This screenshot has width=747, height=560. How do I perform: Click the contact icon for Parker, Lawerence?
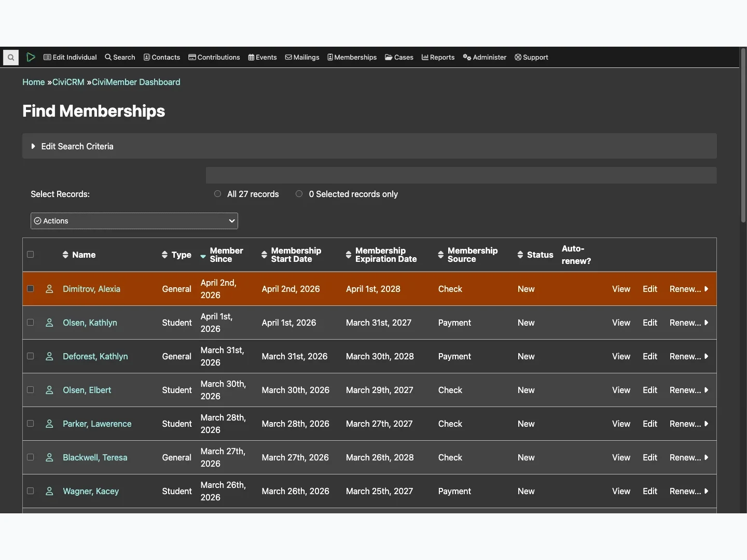click(x=49, y=424)
